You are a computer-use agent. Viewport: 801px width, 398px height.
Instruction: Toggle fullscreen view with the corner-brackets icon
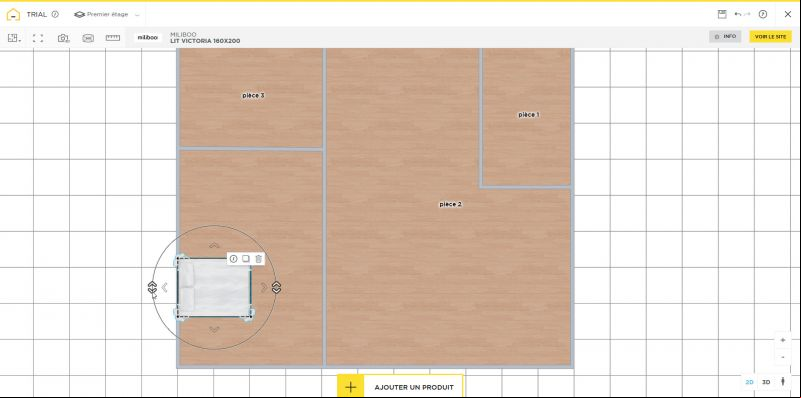pos(38,38)
